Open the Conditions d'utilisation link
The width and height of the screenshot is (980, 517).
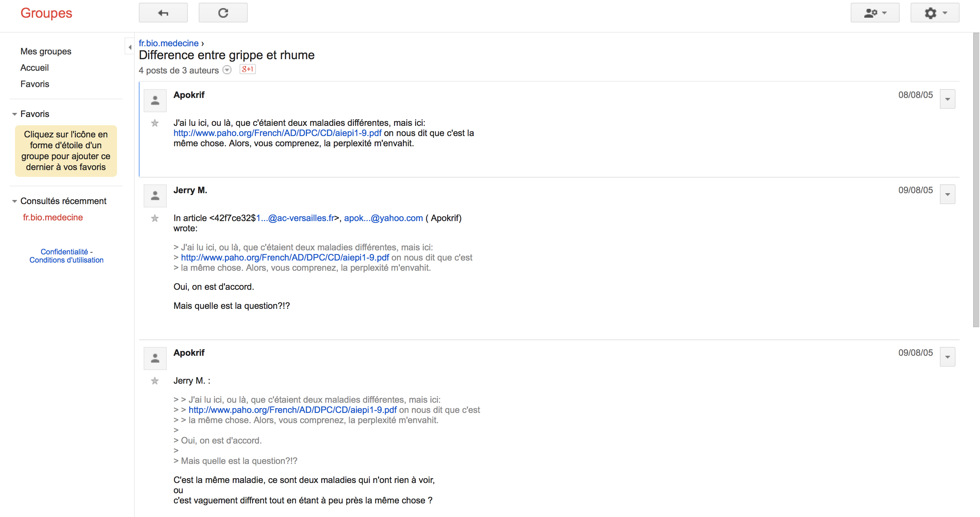point(67,260)
